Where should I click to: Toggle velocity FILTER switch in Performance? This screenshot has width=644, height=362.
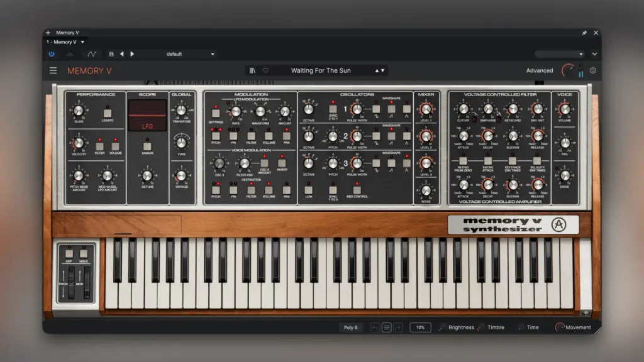[x=99, y=146]
